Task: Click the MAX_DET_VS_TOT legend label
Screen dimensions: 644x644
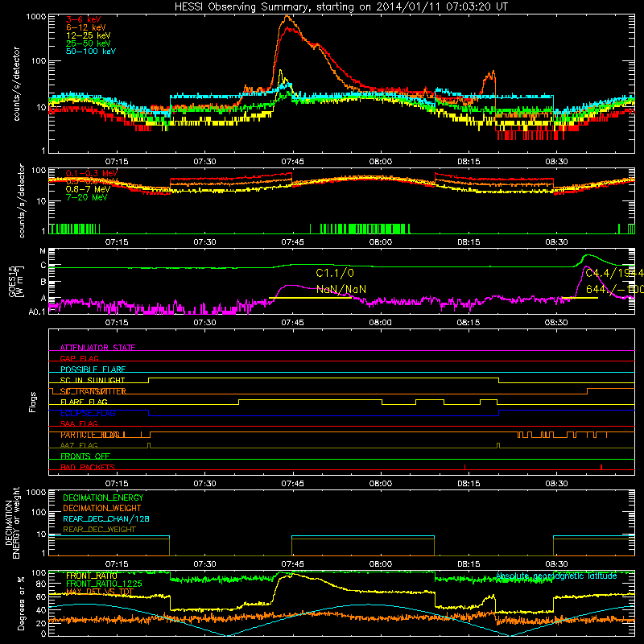Action: 100,592
